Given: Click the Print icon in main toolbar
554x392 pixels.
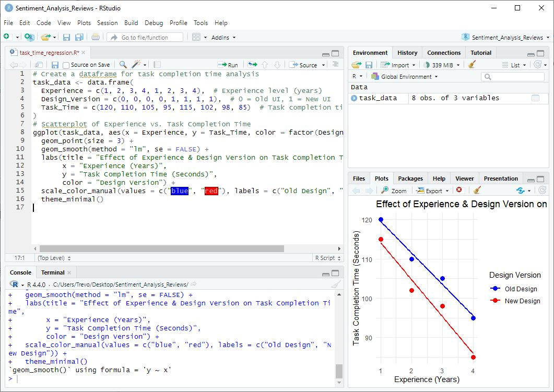Looking at the screenshot, I should pyautogui.click(x=96, y=37).
